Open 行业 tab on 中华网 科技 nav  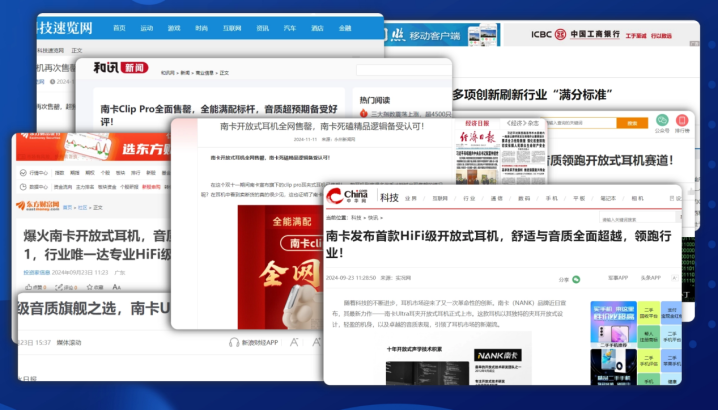(469, 198)
